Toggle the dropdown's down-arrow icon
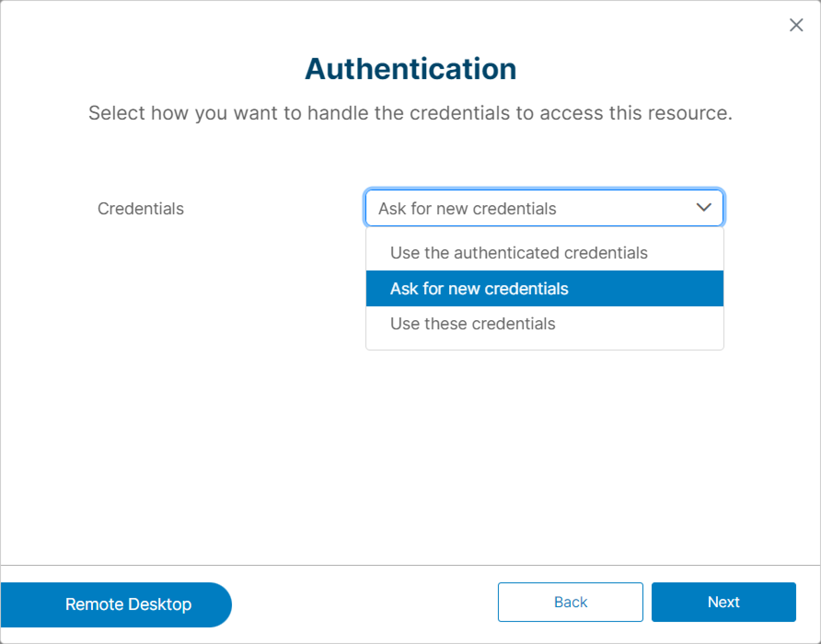Viewport: 821px width, 644px height. 704,208
